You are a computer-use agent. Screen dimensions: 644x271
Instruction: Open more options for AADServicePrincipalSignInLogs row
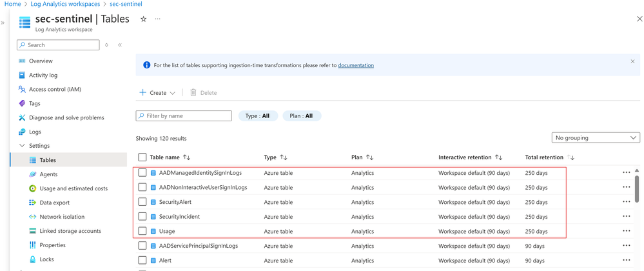[x=627, y=245]
